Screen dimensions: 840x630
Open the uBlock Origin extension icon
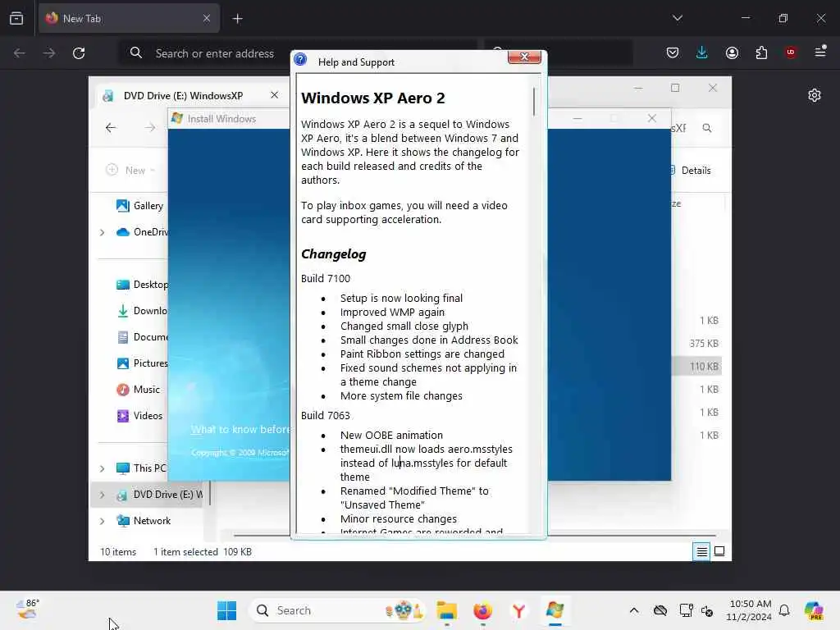point(791,52)
